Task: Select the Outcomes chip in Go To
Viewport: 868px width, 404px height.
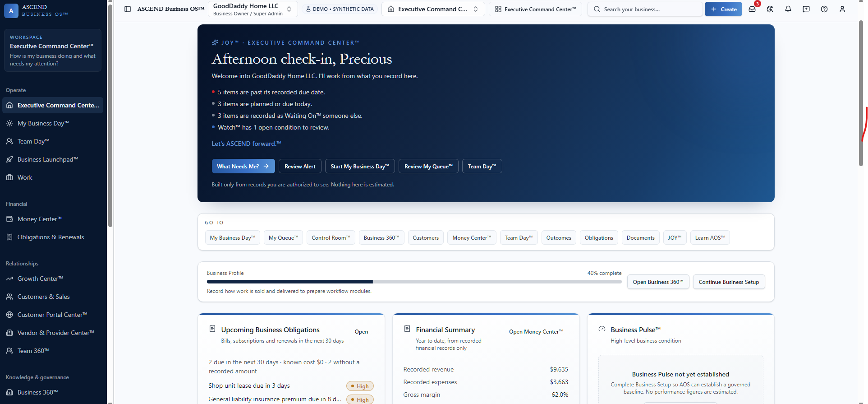Action: 559,237
